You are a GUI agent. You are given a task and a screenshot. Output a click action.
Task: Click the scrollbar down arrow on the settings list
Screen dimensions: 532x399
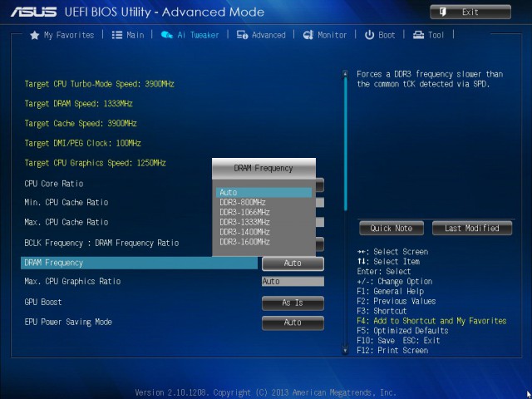(x=346, y=351)
